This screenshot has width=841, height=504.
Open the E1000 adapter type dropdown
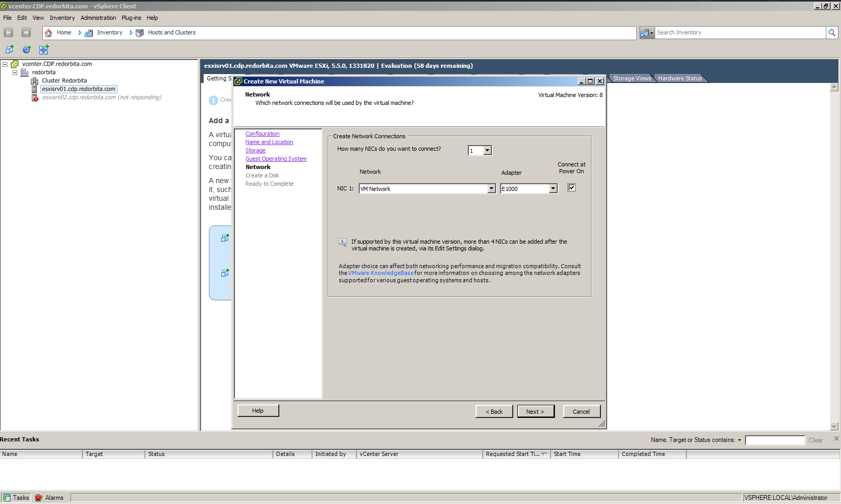(553, 189)
